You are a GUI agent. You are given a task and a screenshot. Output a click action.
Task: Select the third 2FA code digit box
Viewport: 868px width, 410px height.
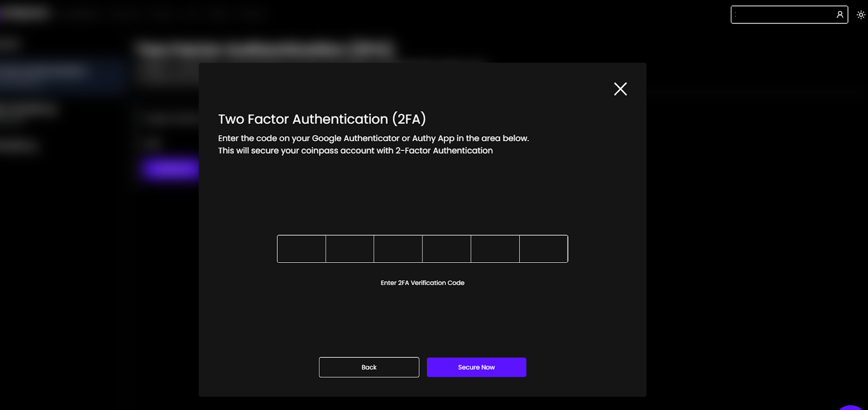(398, 249)
